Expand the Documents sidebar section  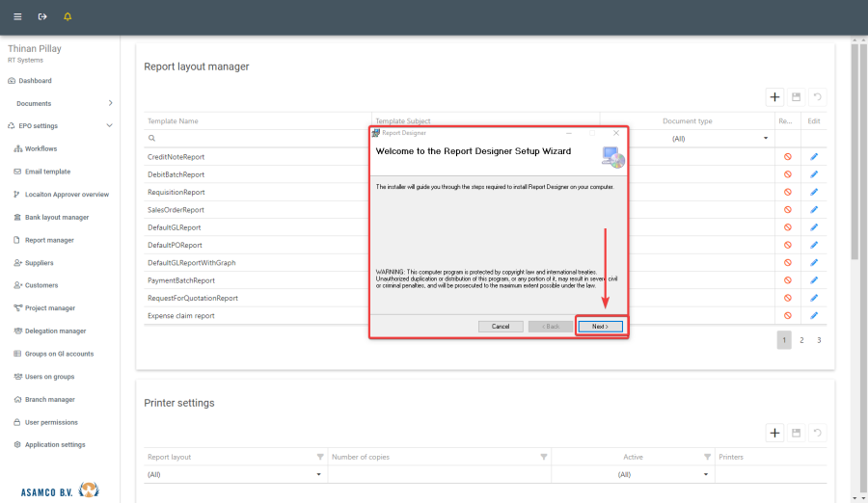pos(110,103)
